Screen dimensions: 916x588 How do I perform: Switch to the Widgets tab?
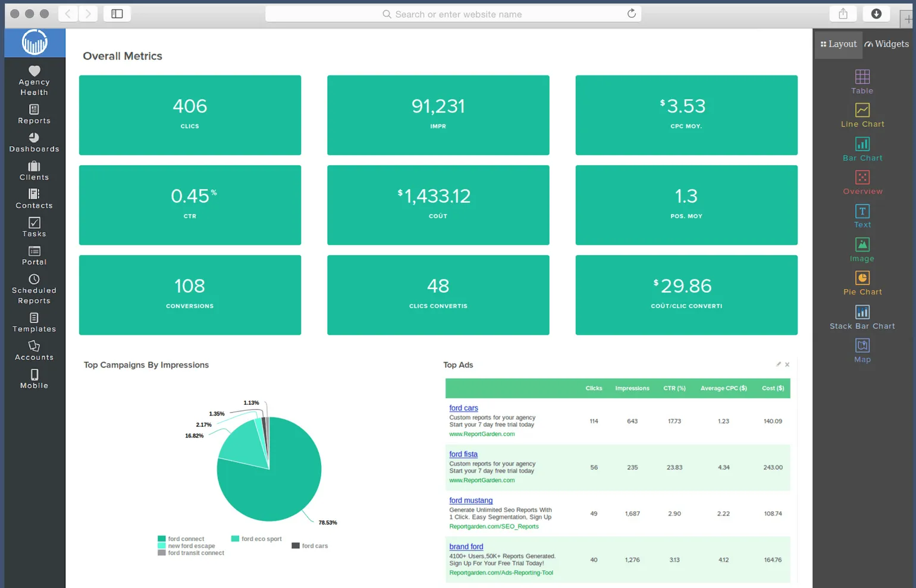pos(887,43)
